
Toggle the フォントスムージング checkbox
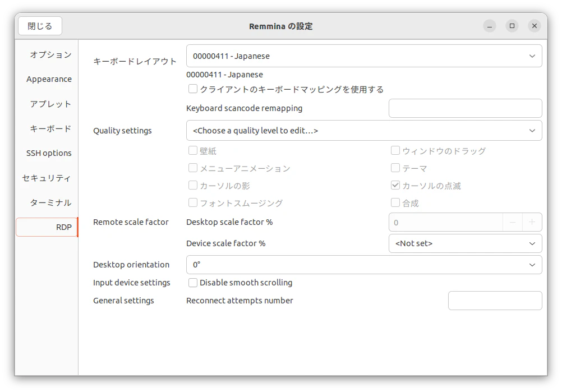pos(193,203)
